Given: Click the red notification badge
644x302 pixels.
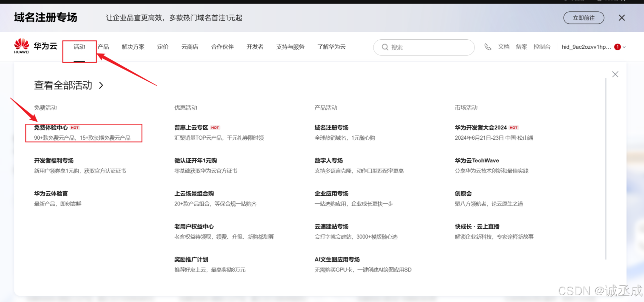Looking at the screenshot, I should click(x=617, y=47).
